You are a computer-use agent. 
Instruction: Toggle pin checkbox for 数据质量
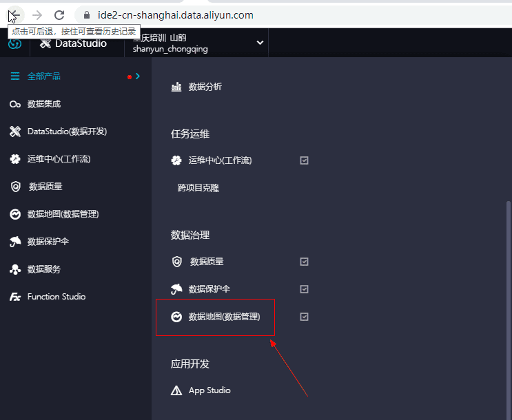pos(304,262)
